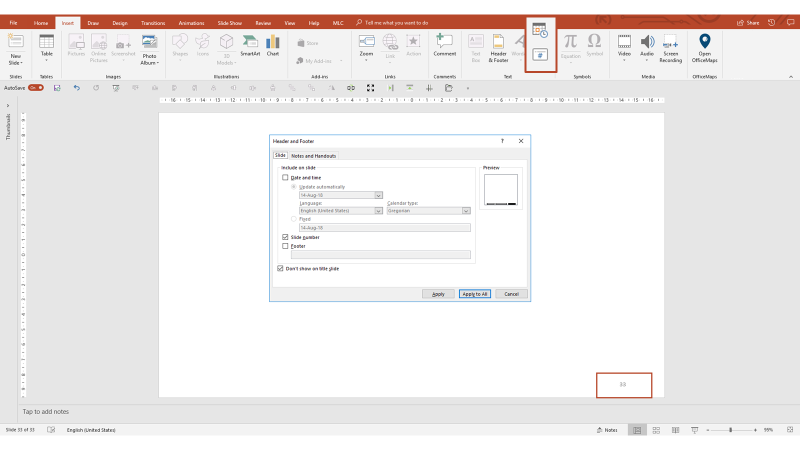Switch to Notes and Handouts tab
The width and height of the screenshot is (800, 450).
tap(313, 156)
